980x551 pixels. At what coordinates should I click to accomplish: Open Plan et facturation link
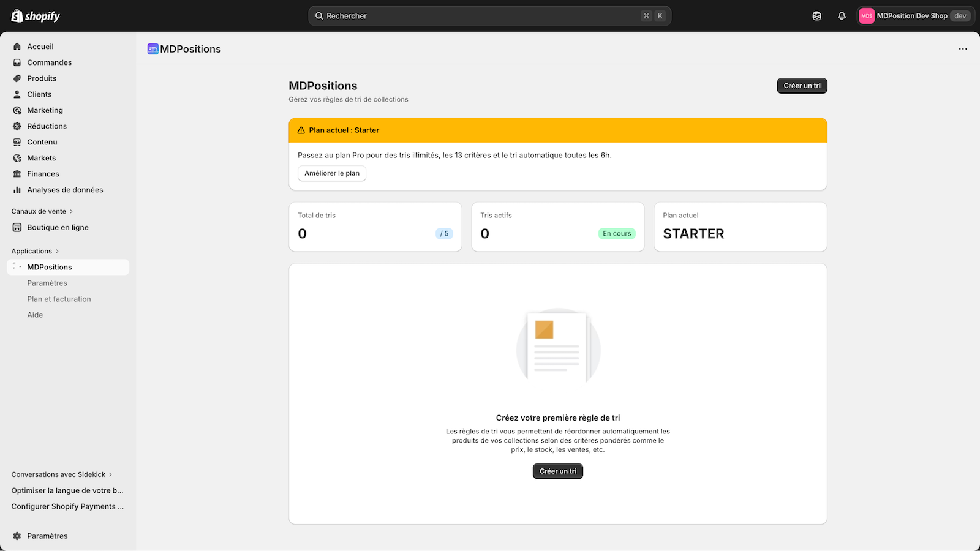[x=59, y=299]
